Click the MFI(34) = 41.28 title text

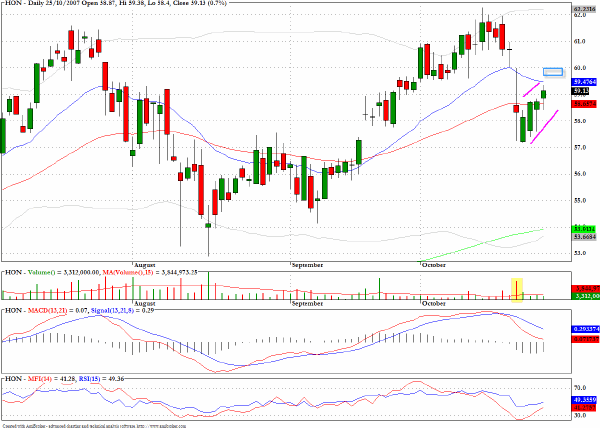point(52,379)
